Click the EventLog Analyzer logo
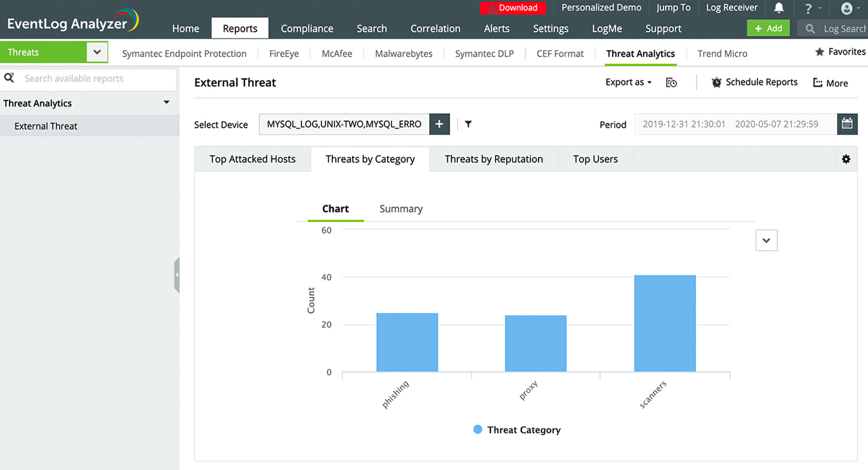This screenshot has height=470, width=868. coord(73,20)
